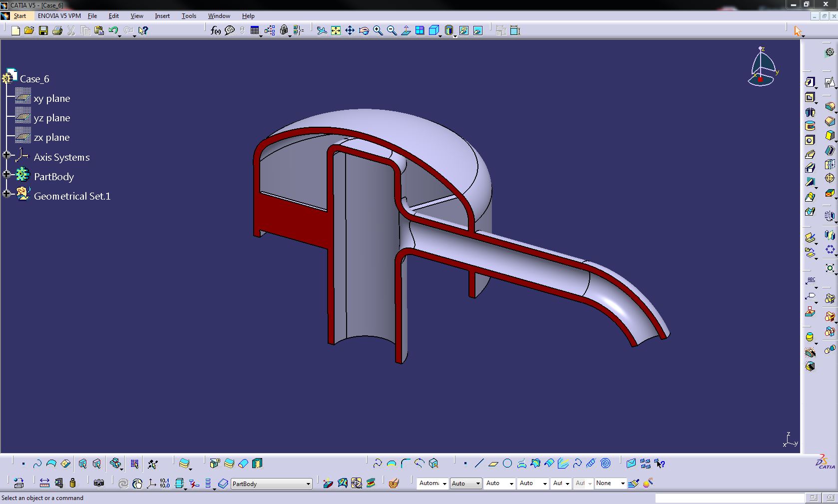Screen dimensions: 838x504
Task: Select Case_6 root node
Action: 34,79
